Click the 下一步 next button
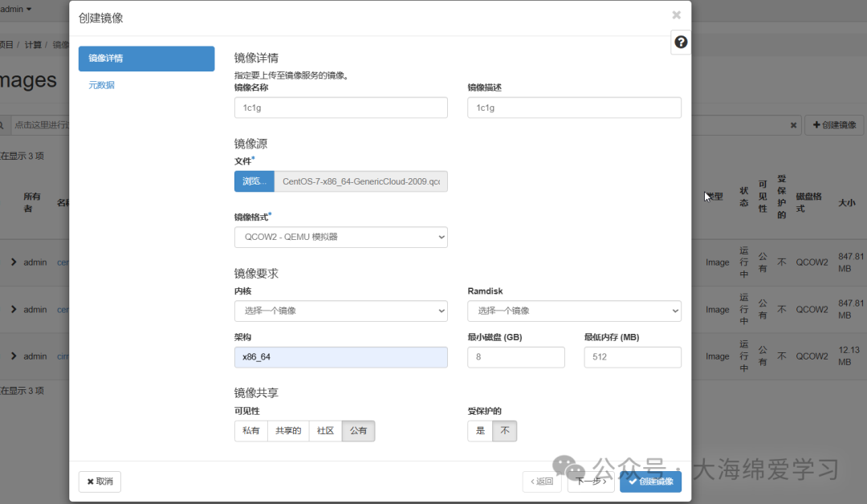This screenshot has height=504, width=867. (590, 482)
